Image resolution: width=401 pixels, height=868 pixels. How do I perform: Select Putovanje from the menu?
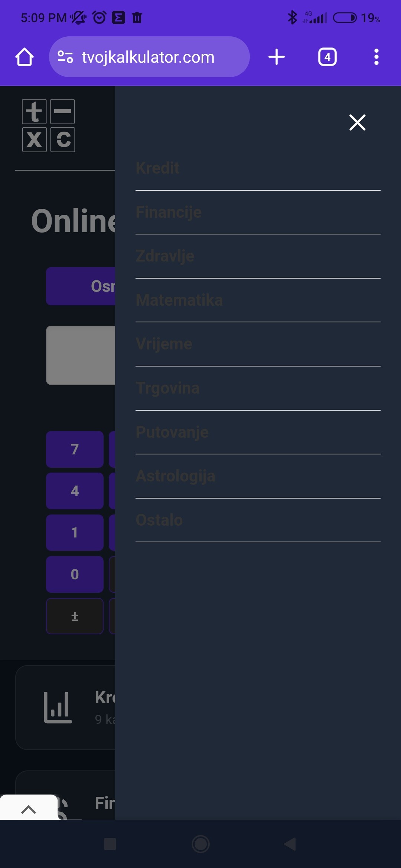click(x=172, y=432)
